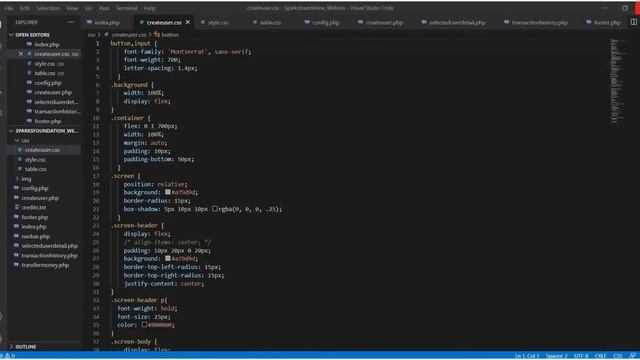Open createuser.php in project tree
Screen dimensions: 640x360
pos(40,198)
